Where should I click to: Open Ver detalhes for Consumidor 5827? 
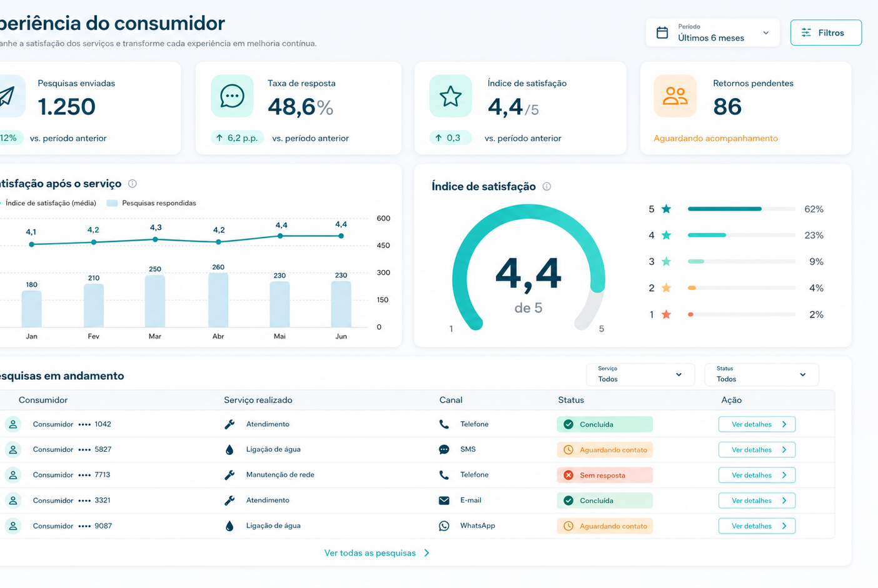[x=757, y=450]
